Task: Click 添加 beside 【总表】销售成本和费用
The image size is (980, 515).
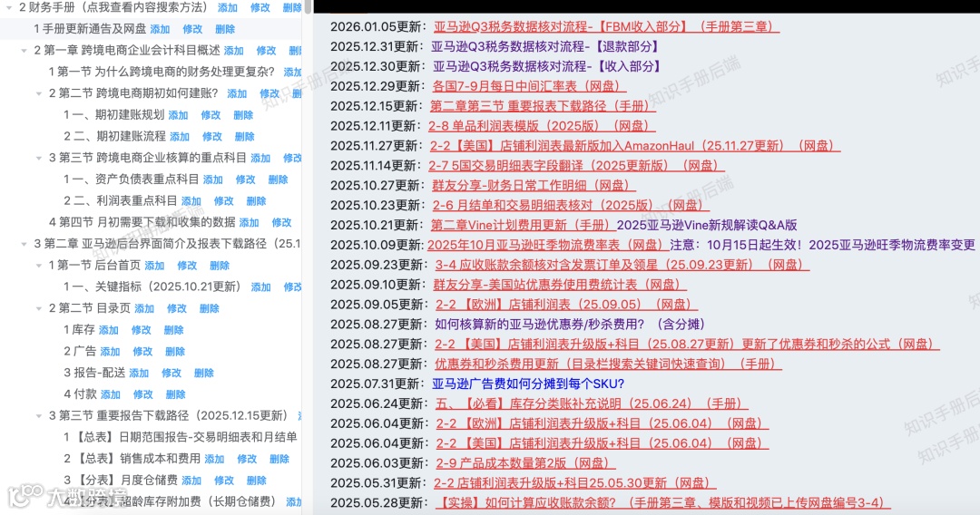Action: [x=214, y=459]
